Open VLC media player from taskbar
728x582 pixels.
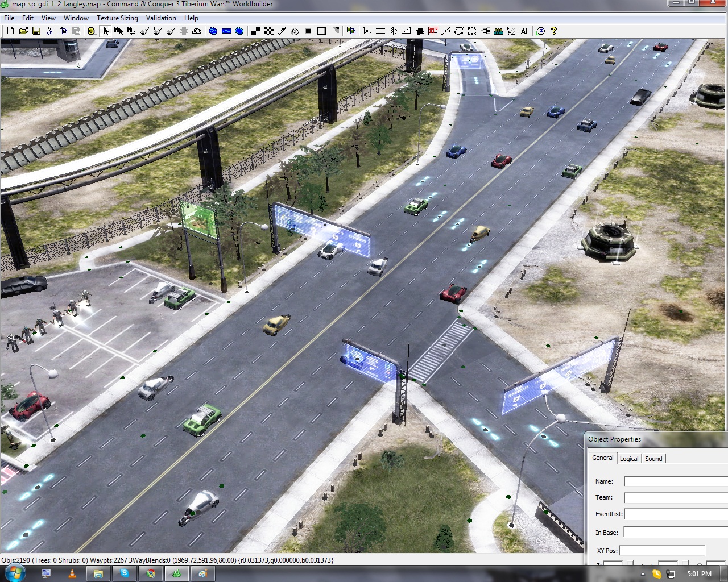72,573
